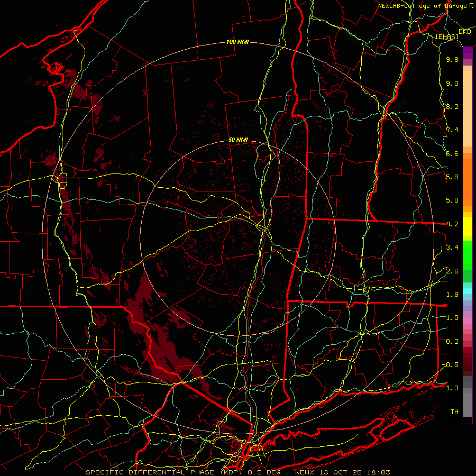
Task: Click the 1.0 scale value
Action: click(x=452, y=318)
